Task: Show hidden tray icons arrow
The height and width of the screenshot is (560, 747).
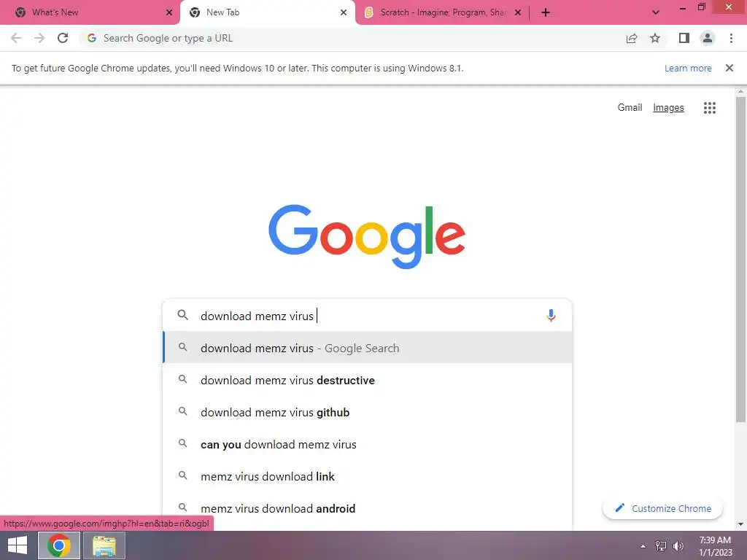Action: tap(643, 546)
